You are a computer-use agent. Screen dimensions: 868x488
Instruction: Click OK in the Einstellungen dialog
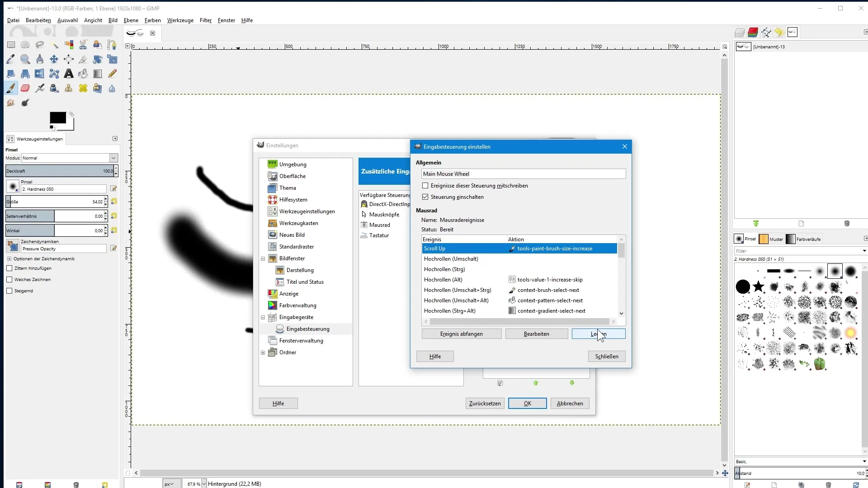click(x=527, y=404)
